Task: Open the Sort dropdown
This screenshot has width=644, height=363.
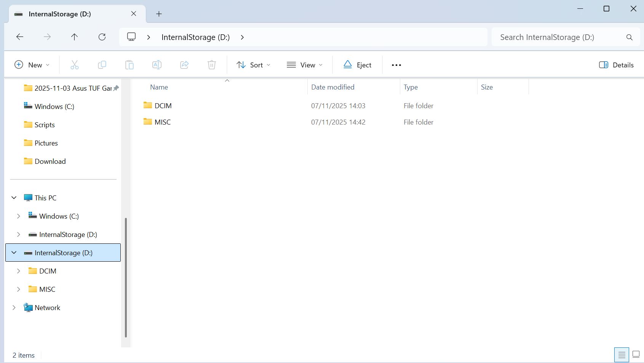Action: pos(253,65)
